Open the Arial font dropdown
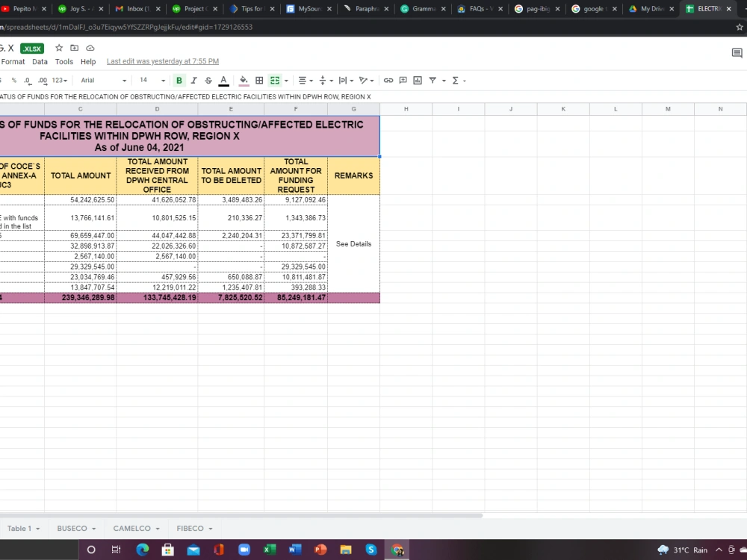The image size is (747, 560). click(x=103, y=81)
